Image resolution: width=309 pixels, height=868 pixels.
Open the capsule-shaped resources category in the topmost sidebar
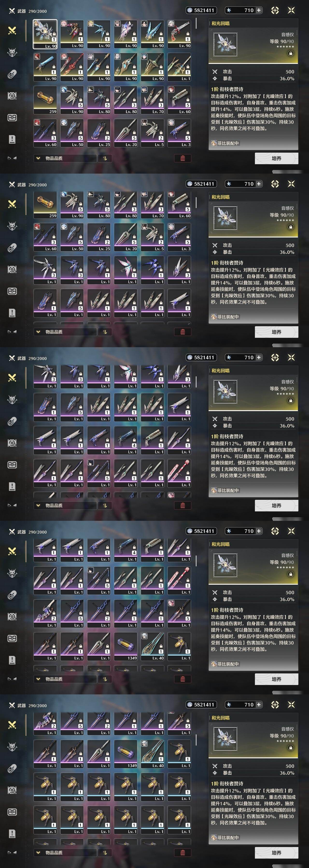pyautogui.click(x=12, y=74)
